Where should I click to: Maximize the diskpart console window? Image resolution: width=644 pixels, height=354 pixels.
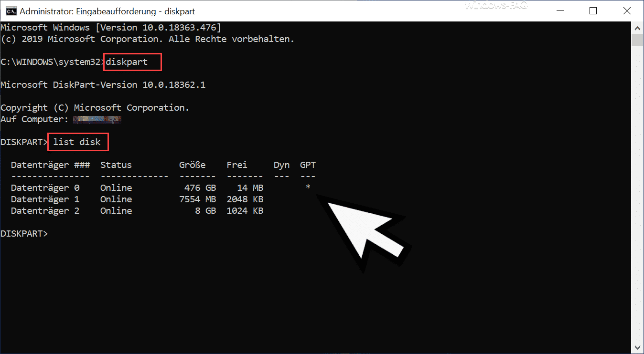pos(593,10)
